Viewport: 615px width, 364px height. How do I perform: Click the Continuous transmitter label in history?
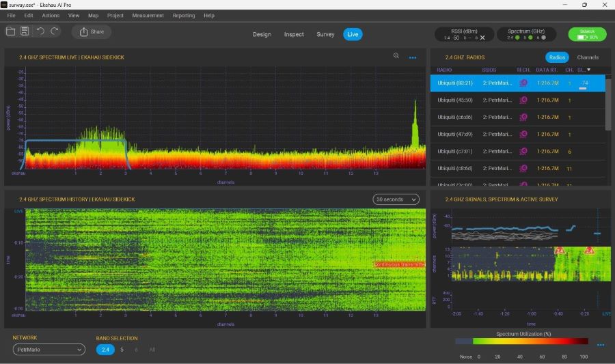(x=399, y=264)
